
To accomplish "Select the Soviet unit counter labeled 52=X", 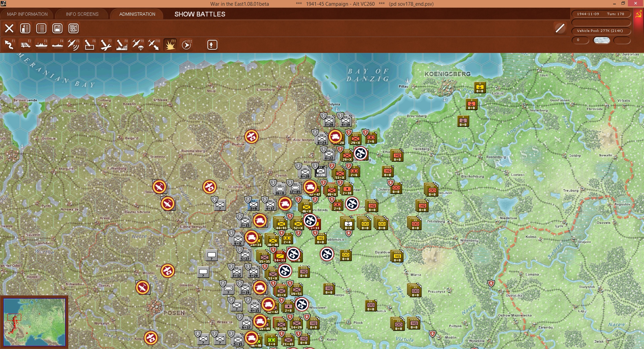I will pos(298,224).
